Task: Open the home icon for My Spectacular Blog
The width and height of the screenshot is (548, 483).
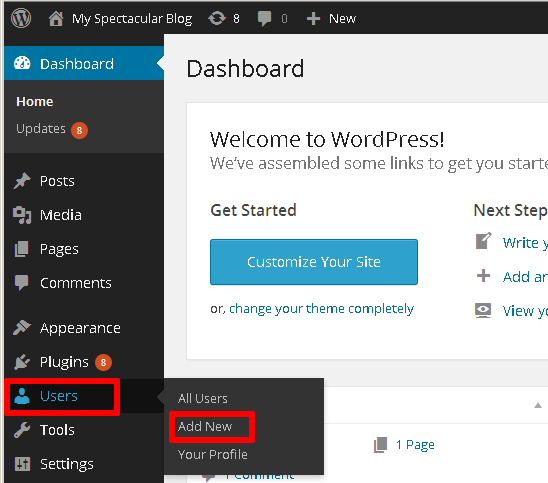Action: tap(56, 19)
